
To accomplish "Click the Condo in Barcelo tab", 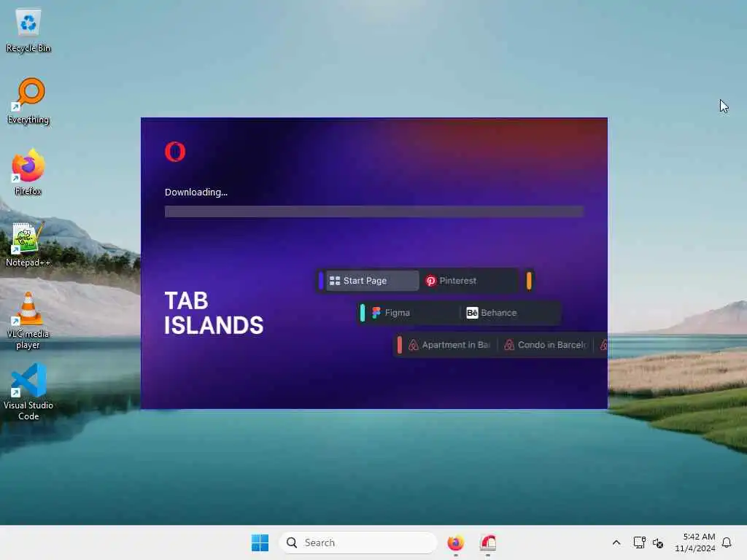I will click(x=546, y=345).
